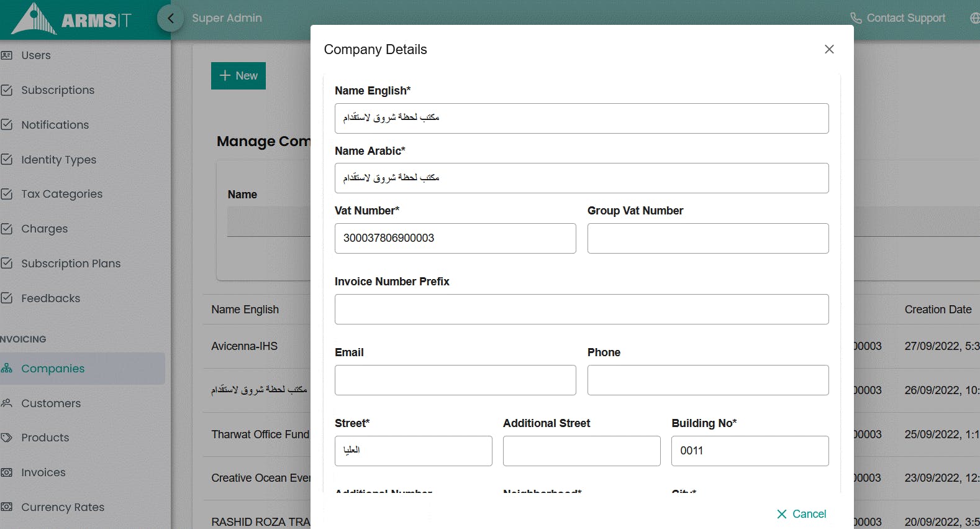Click the Invoice Number Prefix field
980x529 pixels.
click(581, 309)
